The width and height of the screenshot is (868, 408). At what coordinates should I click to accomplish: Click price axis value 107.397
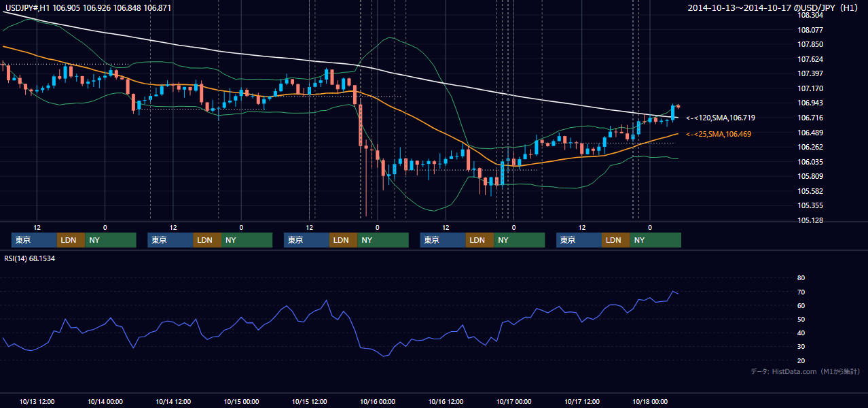[810, 73]
